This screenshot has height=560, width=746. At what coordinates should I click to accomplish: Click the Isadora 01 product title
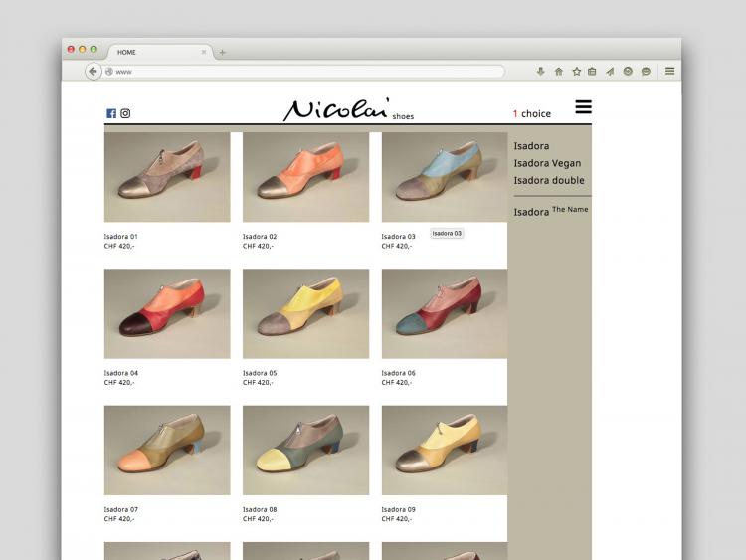[120, 237]
